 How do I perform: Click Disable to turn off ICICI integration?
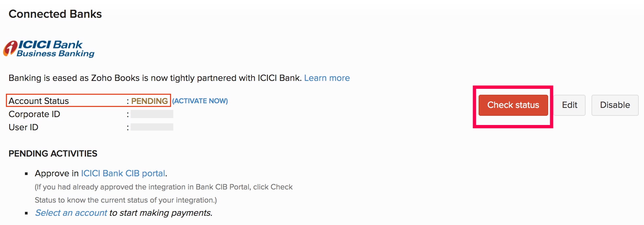click(x=615, y=105)
